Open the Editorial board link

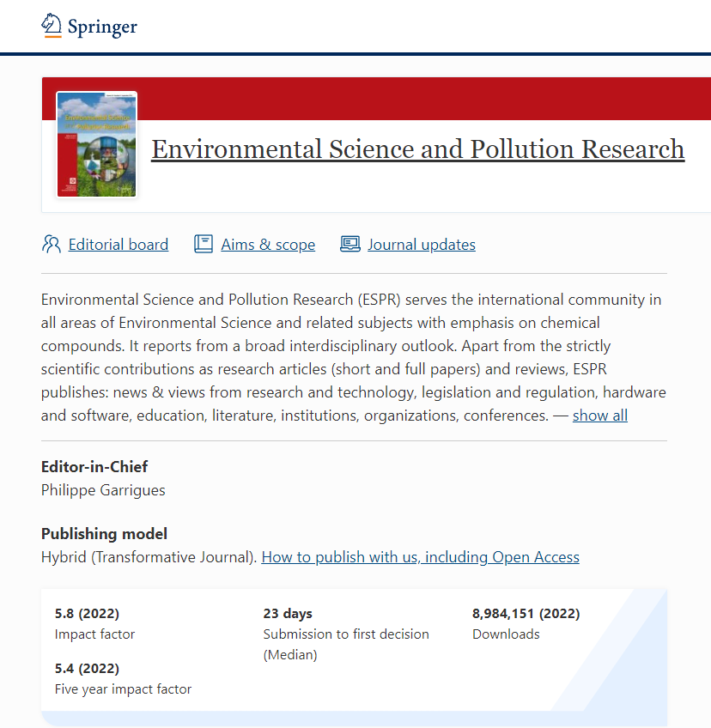pyautogui.click(x=118, y=244)
